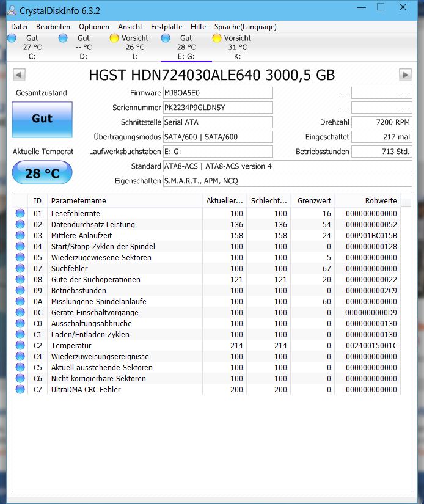
Task: Open the Optionen menu
Action: click(x=94, y=27)
